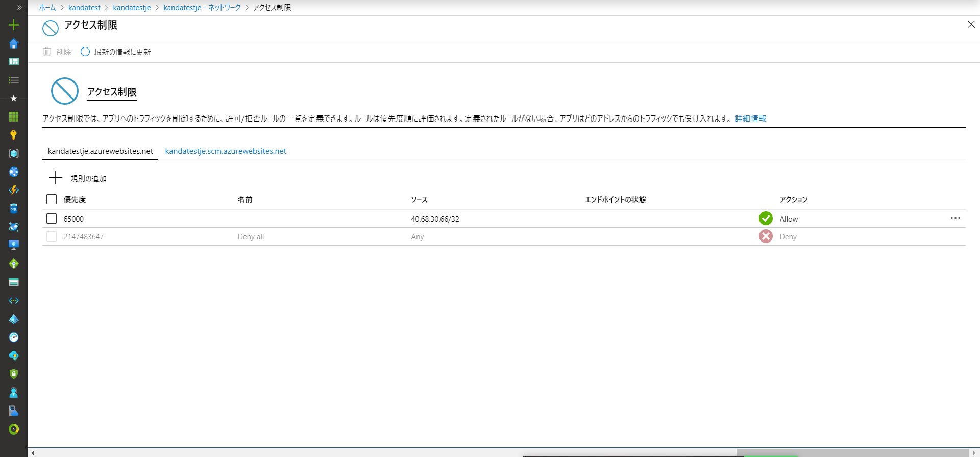Open the Home icon in the sidebar
This screenshot has height=457, width=980.
point(14,43)
